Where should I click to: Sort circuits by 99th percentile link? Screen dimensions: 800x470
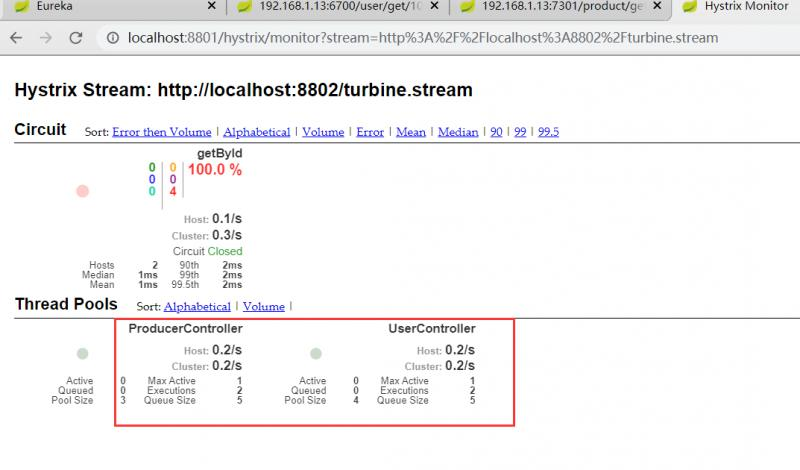pos(520,132)
